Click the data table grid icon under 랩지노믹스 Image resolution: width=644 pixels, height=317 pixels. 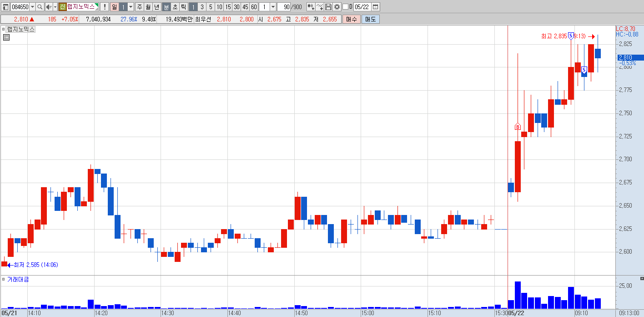(x=6, y=38)
